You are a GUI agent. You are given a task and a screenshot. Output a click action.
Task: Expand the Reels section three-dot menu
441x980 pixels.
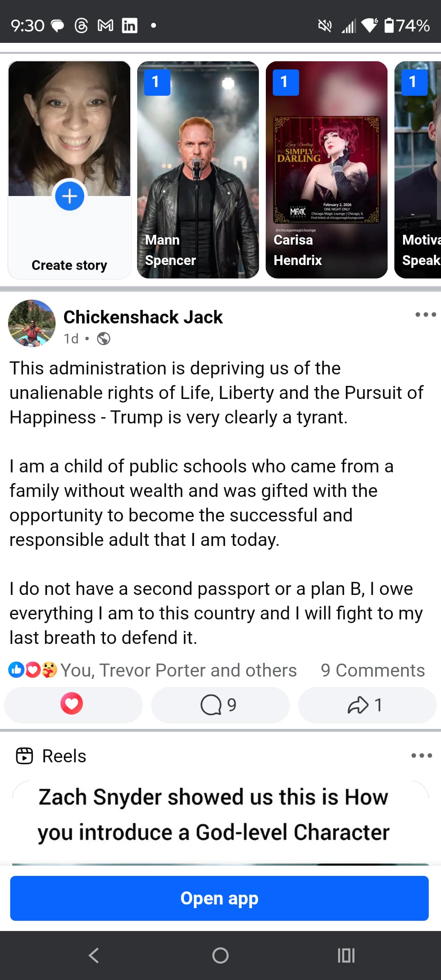(421, 755)
